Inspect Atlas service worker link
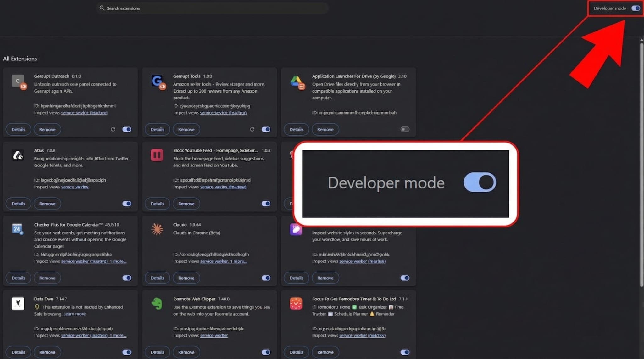This screenshot has width=644, height=359. coord(75,187)
